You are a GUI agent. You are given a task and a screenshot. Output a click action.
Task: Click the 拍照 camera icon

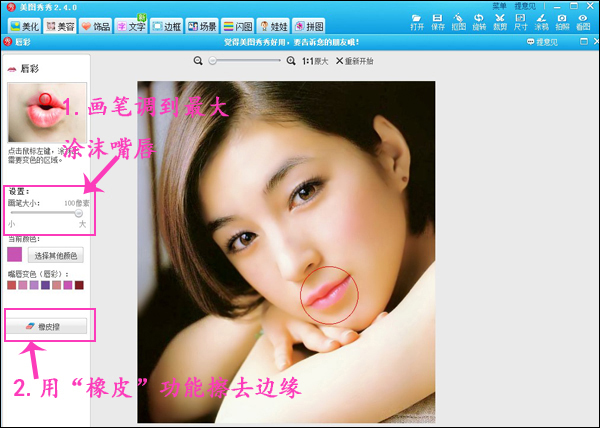click(x=562, y=22)
